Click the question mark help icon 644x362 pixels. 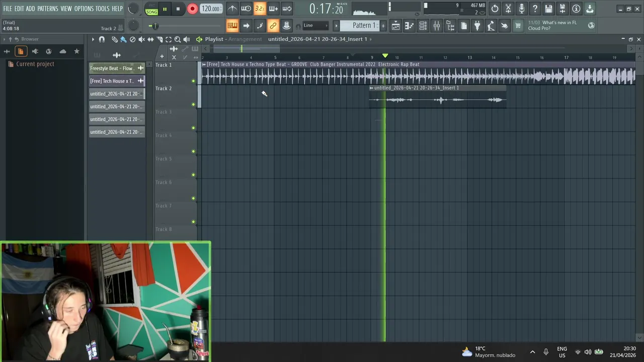pos(535,9)
